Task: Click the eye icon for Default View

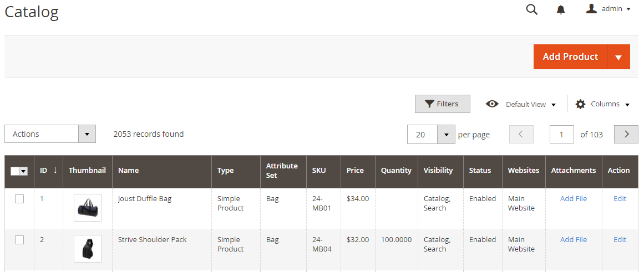Action: [491, 104]
